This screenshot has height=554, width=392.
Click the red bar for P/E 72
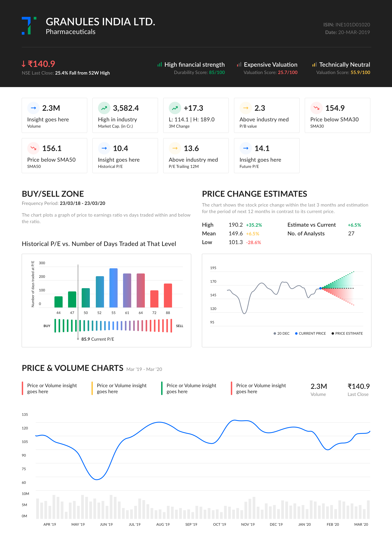tap(154, 299)
